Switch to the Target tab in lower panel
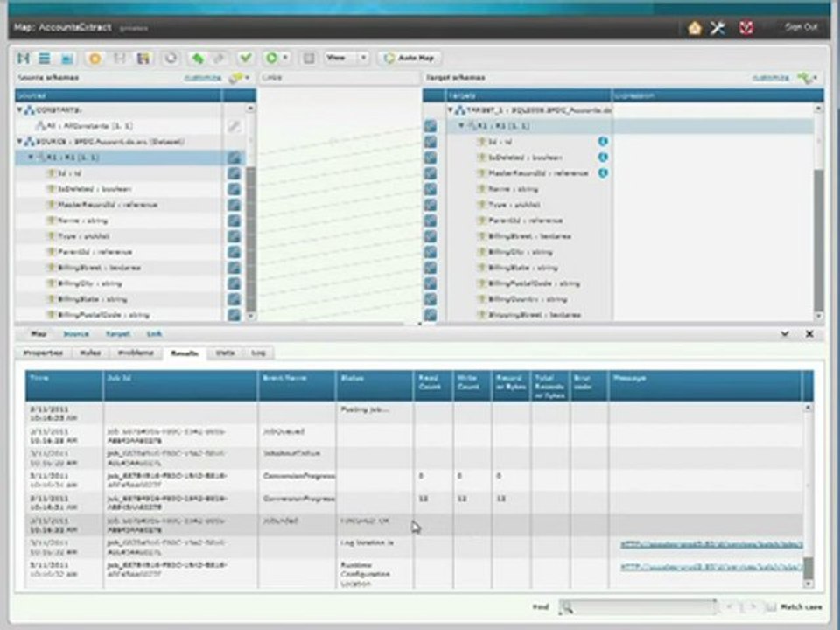840x630 pixels. (118, 333)
